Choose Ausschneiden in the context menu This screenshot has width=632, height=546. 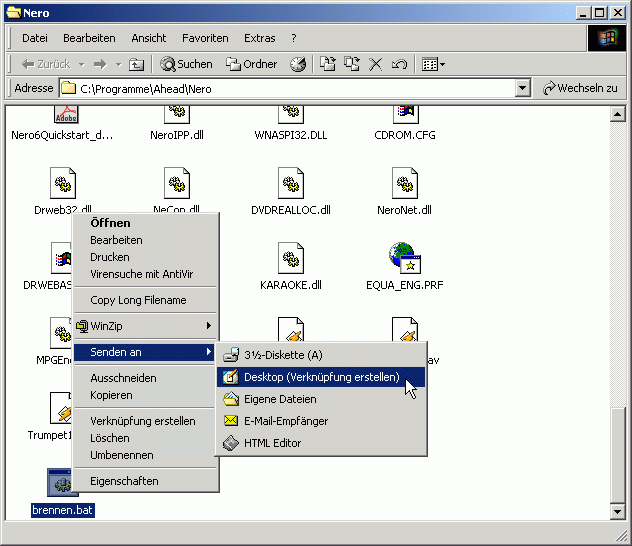tap(146, 378)
